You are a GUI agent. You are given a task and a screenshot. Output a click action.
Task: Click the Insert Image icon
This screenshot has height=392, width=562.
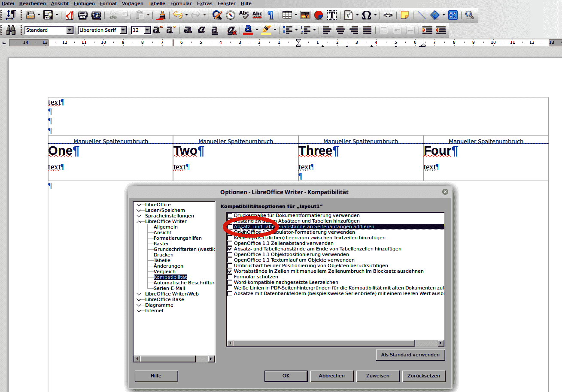point(305,15)
